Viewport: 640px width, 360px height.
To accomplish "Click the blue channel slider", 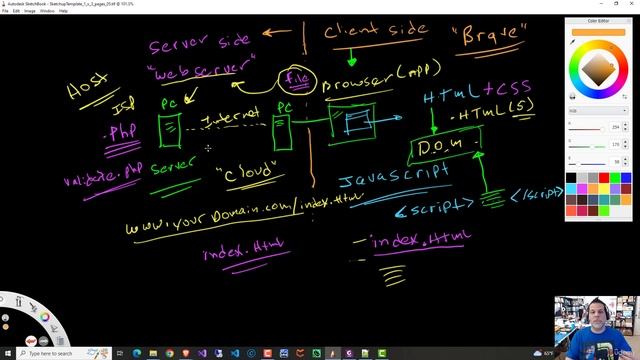I will (587, 164).
